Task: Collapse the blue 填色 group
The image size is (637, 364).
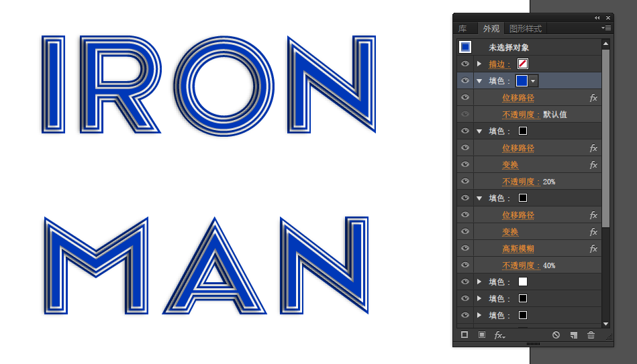Action: (479, 81)
